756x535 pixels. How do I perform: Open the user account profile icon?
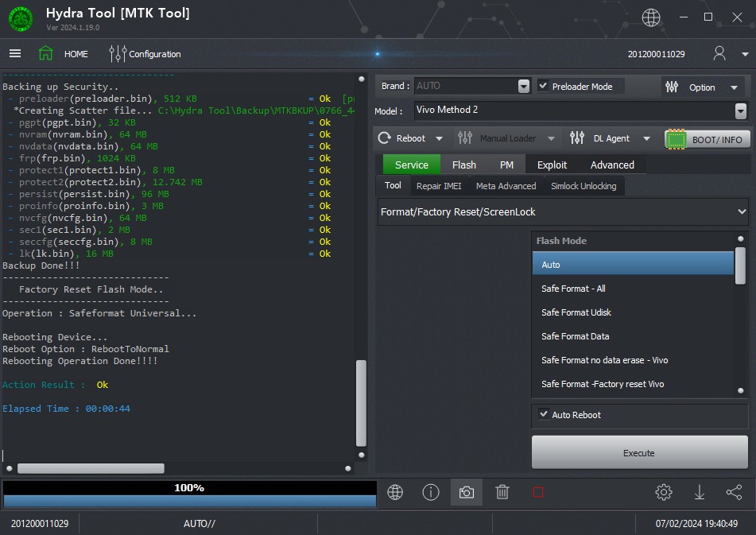click(x=719, y=53)
